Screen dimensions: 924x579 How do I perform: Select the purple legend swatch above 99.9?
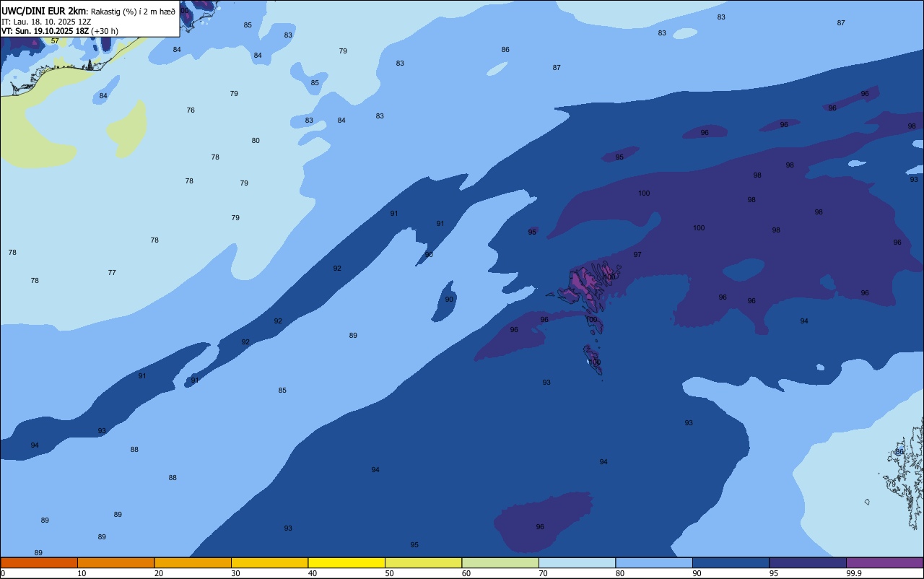884,562
